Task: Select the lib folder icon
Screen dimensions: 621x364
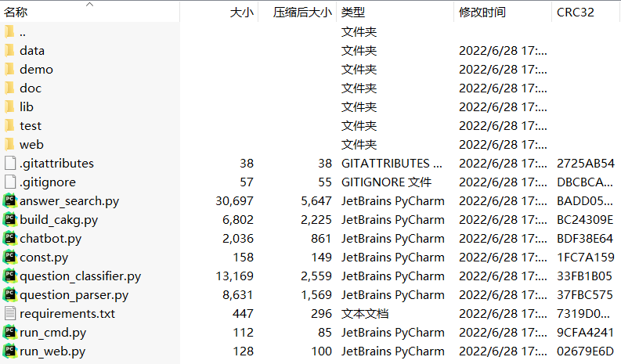Action: coord(9,107)
